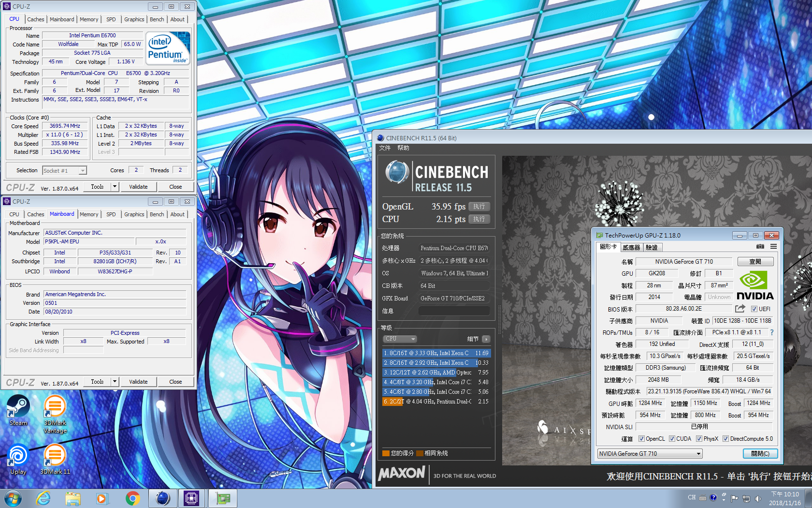This screenshot has height=508, width=812.
Task: Launch the 3DMark Vantage desktop shortcut
Action: click(x=55, y=414)
